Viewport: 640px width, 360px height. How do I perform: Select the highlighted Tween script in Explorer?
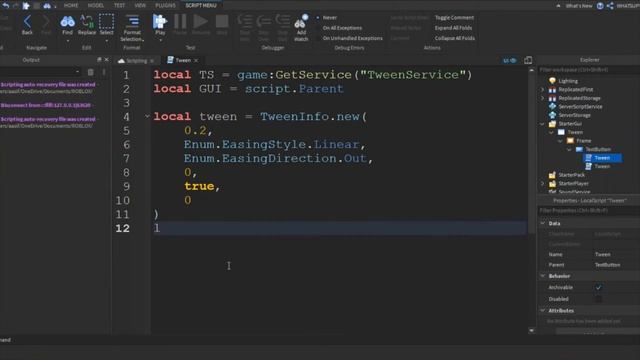tap(603, 158)
